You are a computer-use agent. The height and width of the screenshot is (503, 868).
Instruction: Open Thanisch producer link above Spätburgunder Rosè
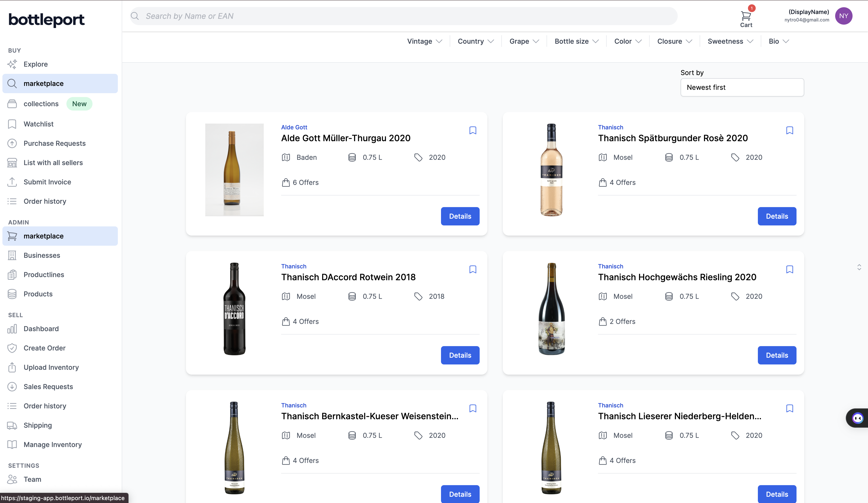[610, 127]
